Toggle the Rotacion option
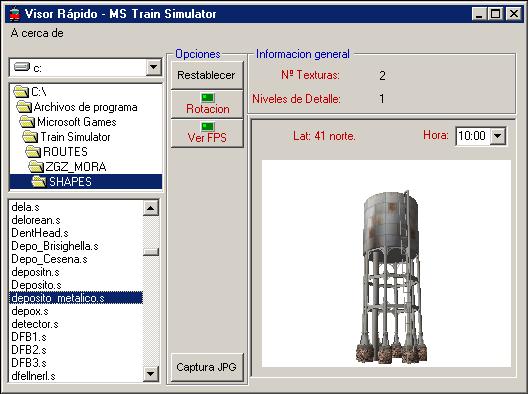 [207, 104]
